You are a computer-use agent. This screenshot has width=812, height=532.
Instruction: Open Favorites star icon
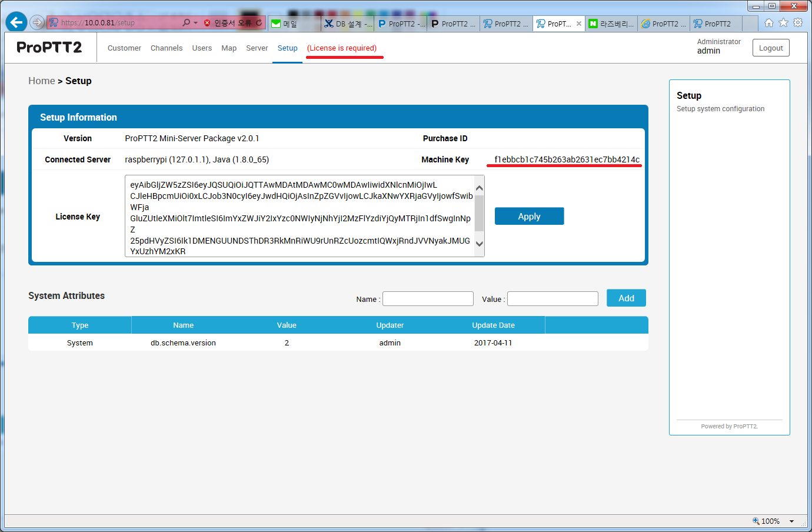[x=783, y=23]
